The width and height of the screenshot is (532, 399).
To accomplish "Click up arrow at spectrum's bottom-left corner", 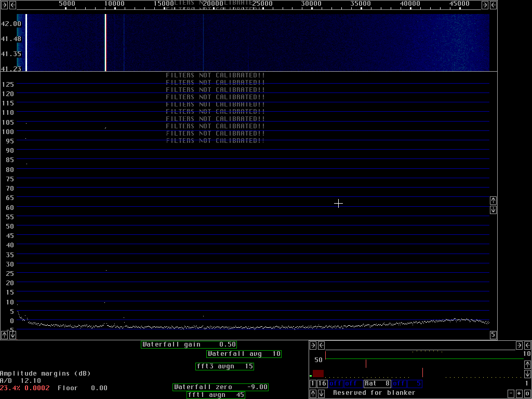I will pyautogui.click(x=4, y=335).
